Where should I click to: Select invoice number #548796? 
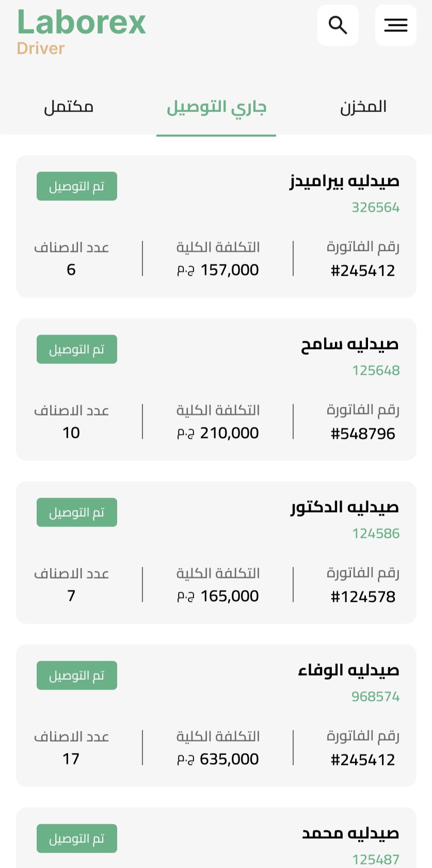coord(363,433)
